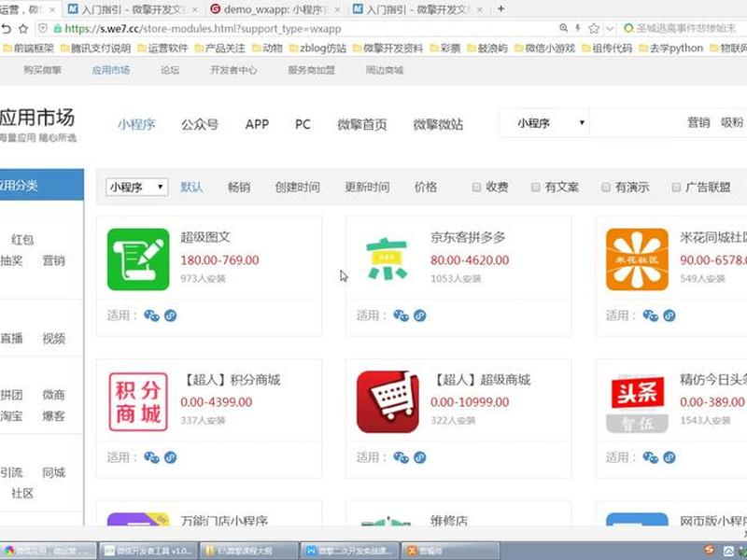Open 微擎开发资料 bookmark folder
The width and height of the screenshot is (747, 560).
[388, 49]
